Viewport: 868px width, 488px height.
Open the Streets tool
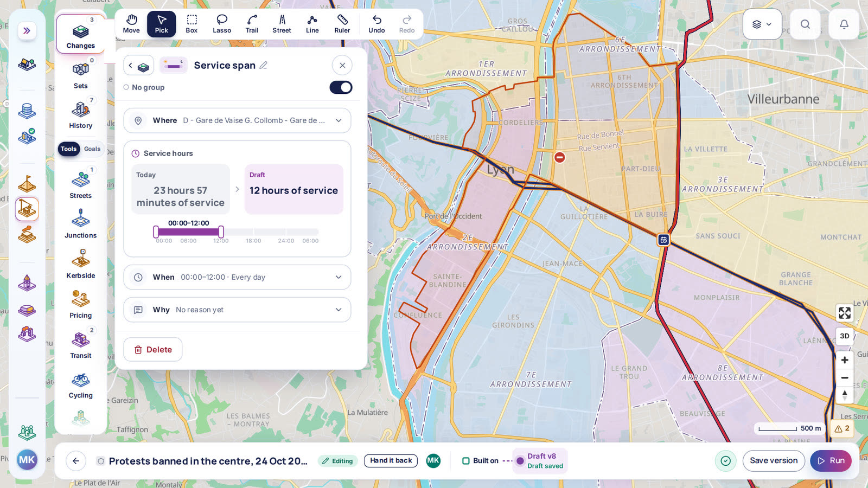[81, 184]
